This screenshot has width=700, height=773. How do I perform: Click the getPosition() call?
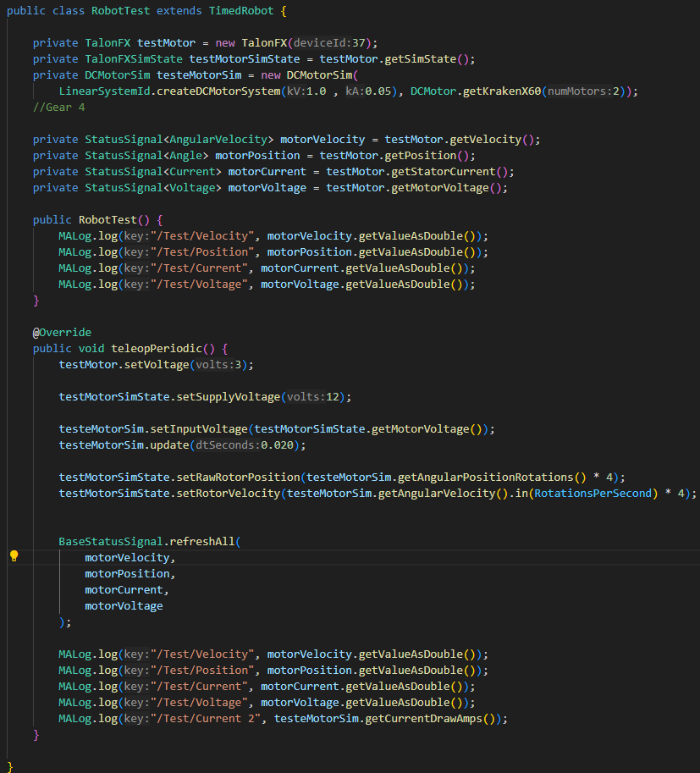pyautogui.click(x=427, y=156)
